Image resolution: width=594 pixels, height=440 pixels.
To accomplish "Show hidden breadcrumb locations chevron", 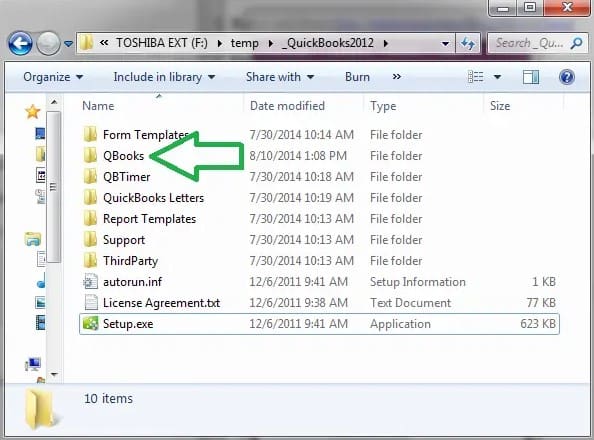I will point(104,43).
